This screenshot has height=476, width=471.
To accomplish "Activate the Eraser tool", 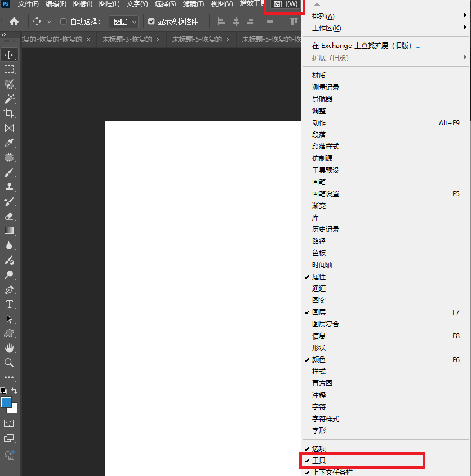I will pos(9,216).
